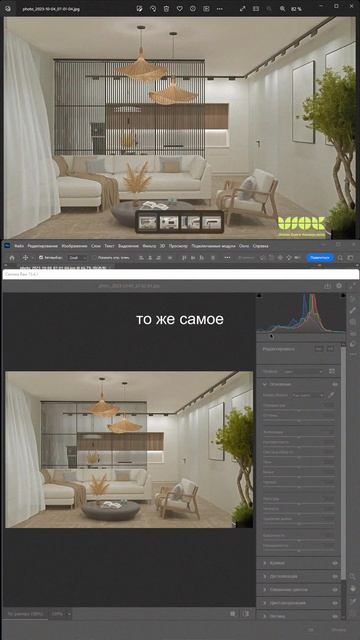The height and width of the screenshot is (640, 360).
Task: Open workspace switcher icon next to search
Action: click(351, 258)
